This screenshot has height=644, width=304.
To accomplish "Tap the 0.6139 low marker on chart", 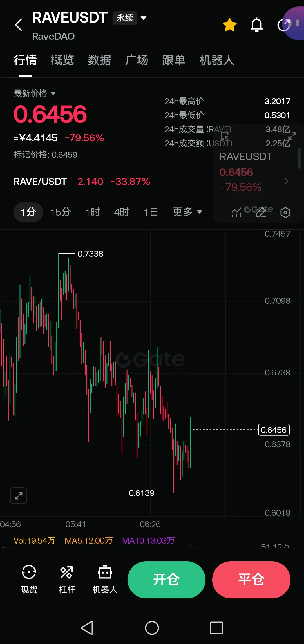I will [x=142, y=493].
